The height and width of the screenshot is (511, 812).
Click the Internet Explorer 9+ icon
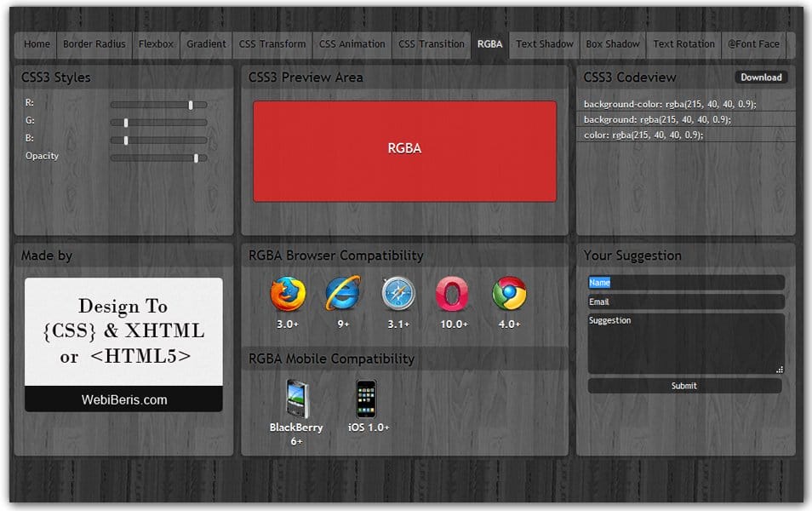point(344,292)
